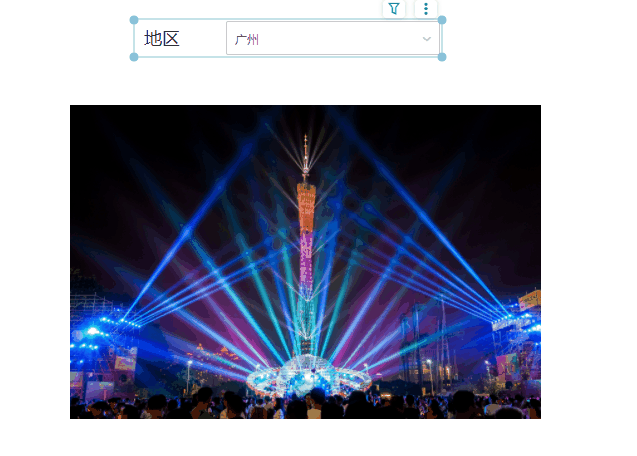Click the glowing dome stage at the tower base
Screen dimensions: 637x456
click(x=309, y=376)
